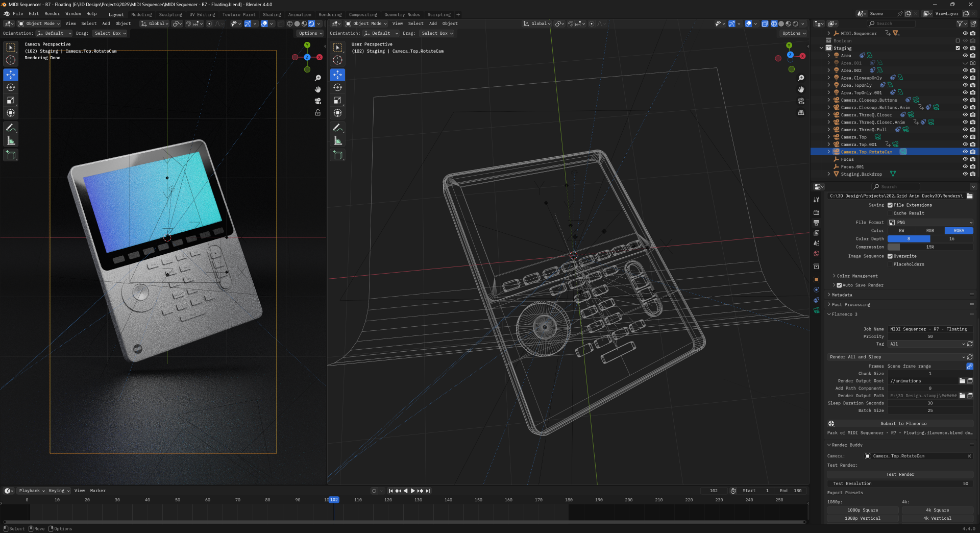Hide the Area.002 light in the outliner
The image size is (980, 533).
[x=965, y=70]
